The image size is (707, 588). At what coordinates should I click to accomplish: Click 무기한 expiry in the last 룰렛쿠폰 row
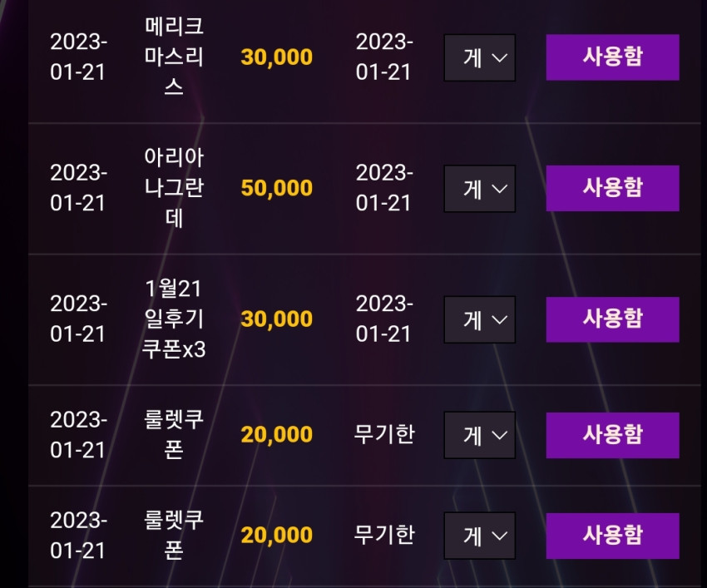384,534
